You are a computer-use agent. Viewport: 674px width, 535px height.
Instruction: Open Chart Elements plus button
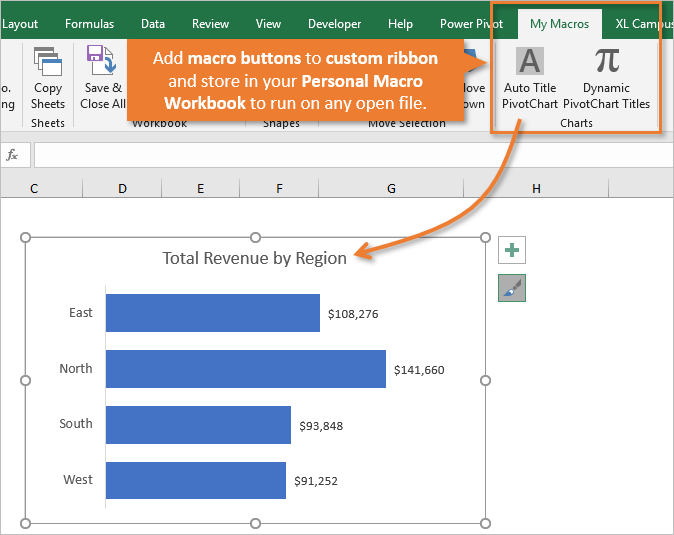pos(512,250)
